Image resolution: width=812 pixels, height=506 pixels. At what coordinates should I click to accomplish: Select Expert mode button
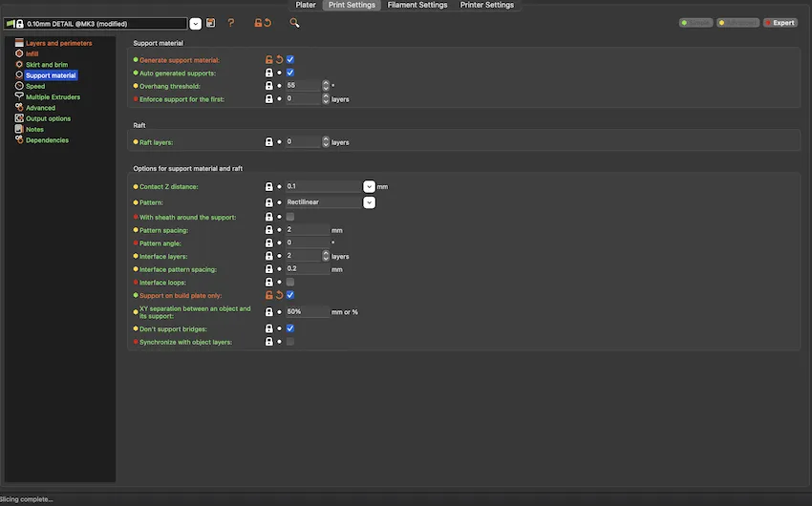pos(780,23)
